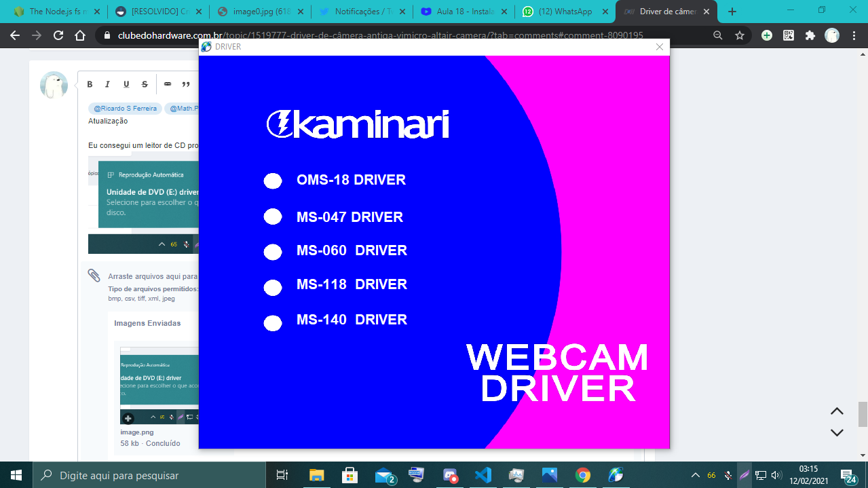Click the page vertical scrollbar thumb
This screenshot has width=868, height=488.
(x=863, y=414)
